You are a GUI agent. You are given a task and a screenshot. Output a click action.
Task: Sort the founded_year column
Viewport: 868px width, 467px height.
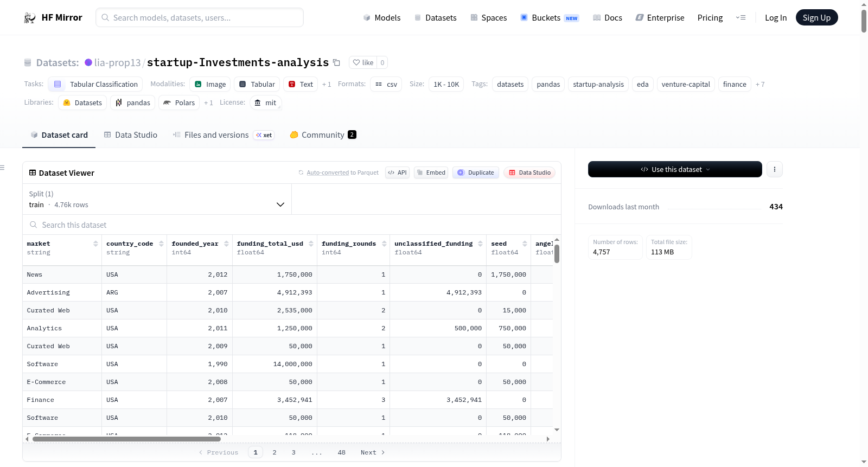[x=226, y=244]
